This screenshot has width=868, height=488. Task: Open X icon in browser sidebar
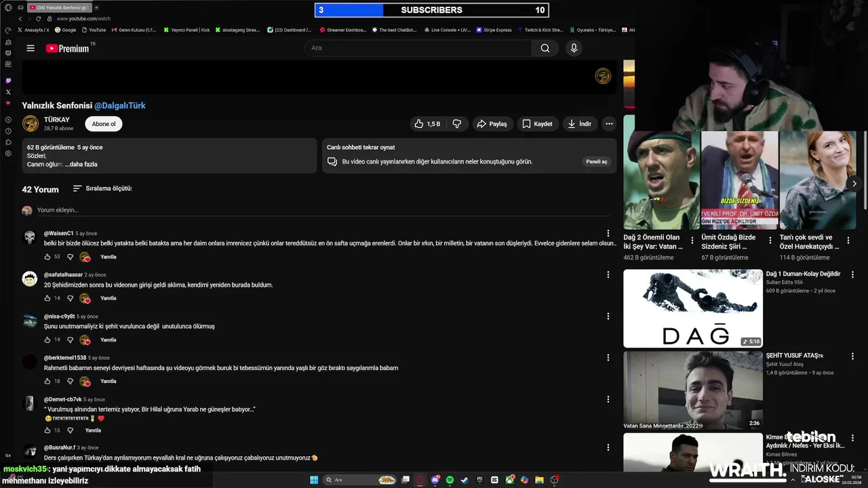(x=8, y=91)
